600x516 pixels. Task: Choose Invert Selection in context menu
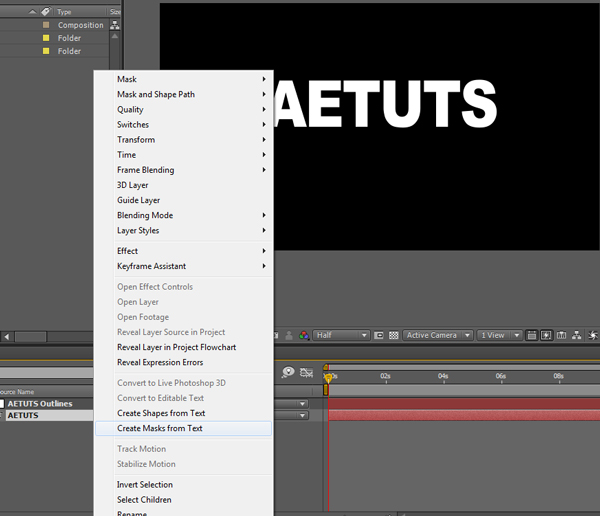(x=184, y=485)
